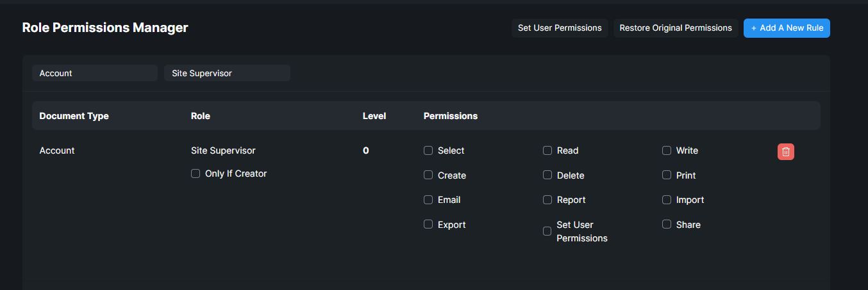Enable the Select permission checkbox
Image resolution: width=868 pixels, height=290 pixels.
click(x=428, y=150)
